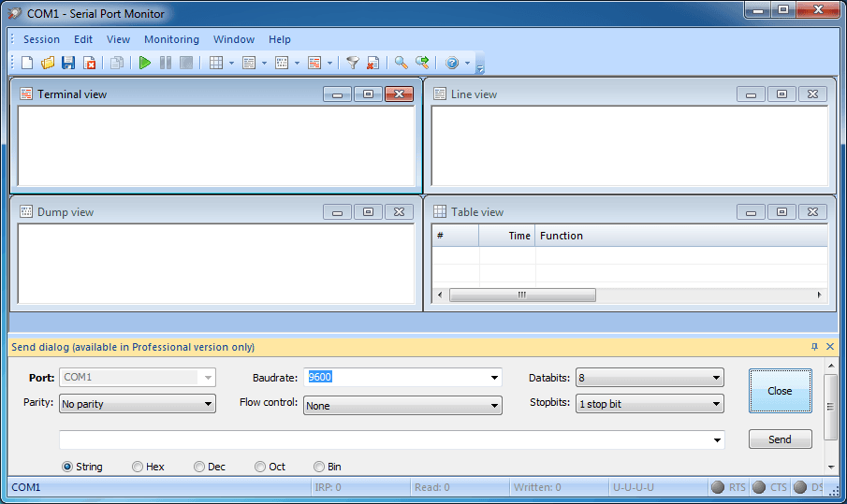Select the String format radio button
Image resolution: width=847 pixels, height=504 pixels.
pyautogui.click(x=67, y=467)
